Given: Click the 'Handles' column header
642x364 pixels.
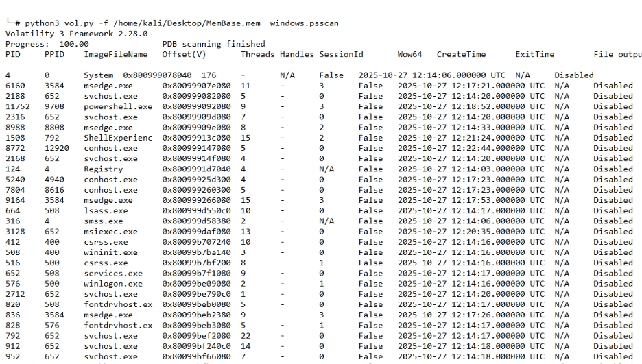Looking at the screenshot, I should pyautogui.click(x=297, y=54).
